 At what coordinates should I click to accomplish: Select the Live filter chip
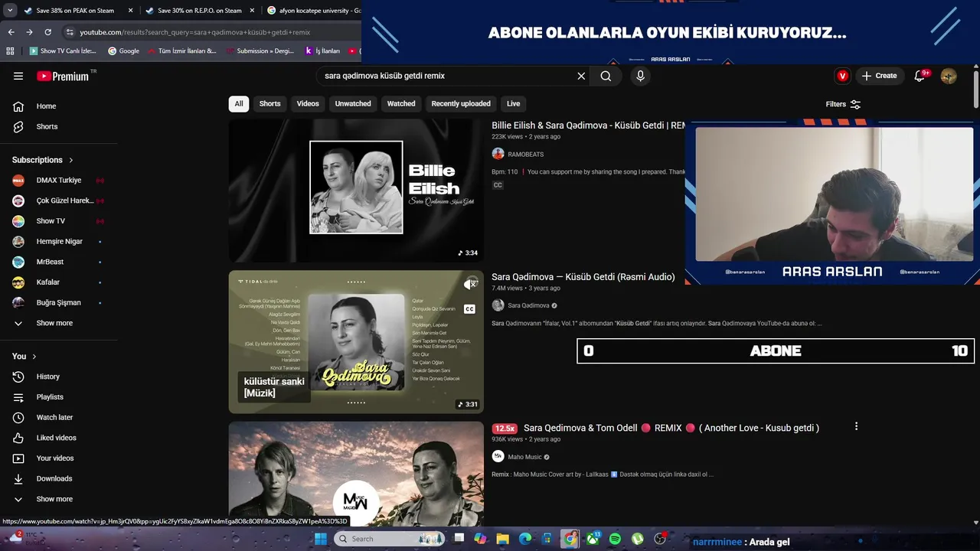(x=513, y=104)
